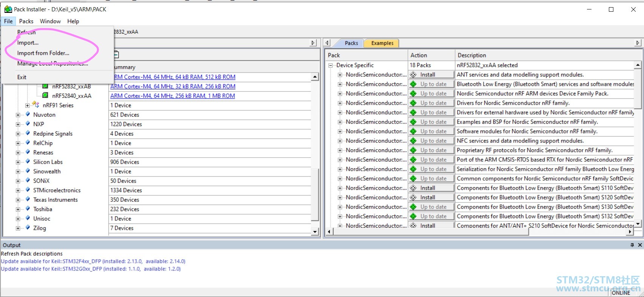Click the vendor icon next to Zilog
644x297 pixels.
27,227
